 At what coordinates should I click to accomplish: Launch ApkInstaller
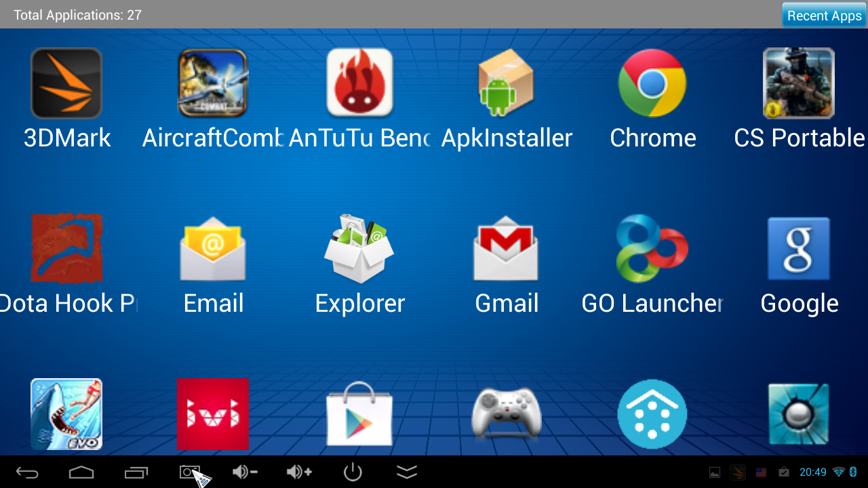506,83
